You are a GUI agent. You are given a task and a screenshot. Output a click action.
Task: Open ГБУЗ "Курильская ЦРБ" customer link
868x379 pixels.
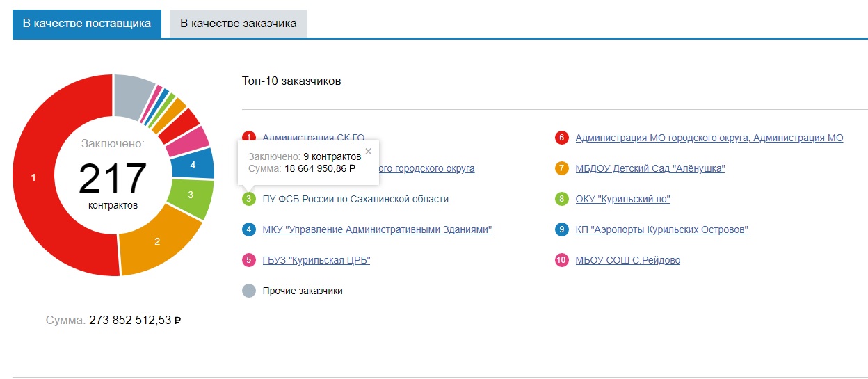tap(316, 260)
